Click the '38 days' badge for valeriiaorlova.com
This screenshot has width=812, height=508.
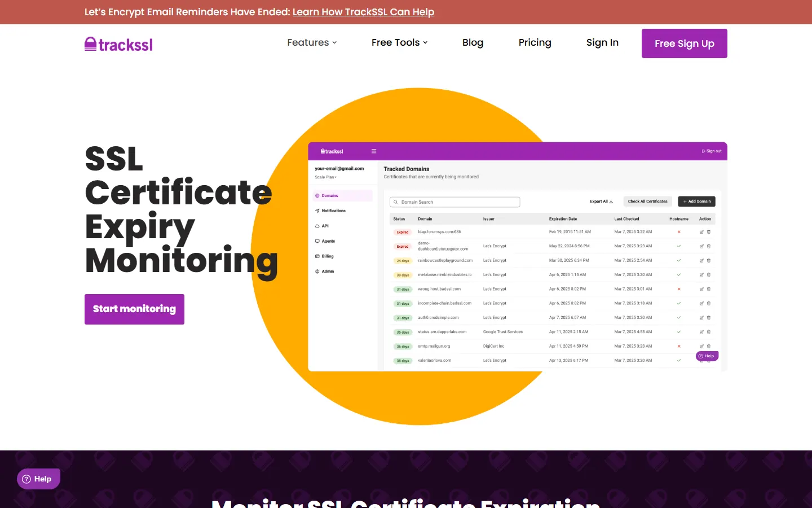pos(403,361)
